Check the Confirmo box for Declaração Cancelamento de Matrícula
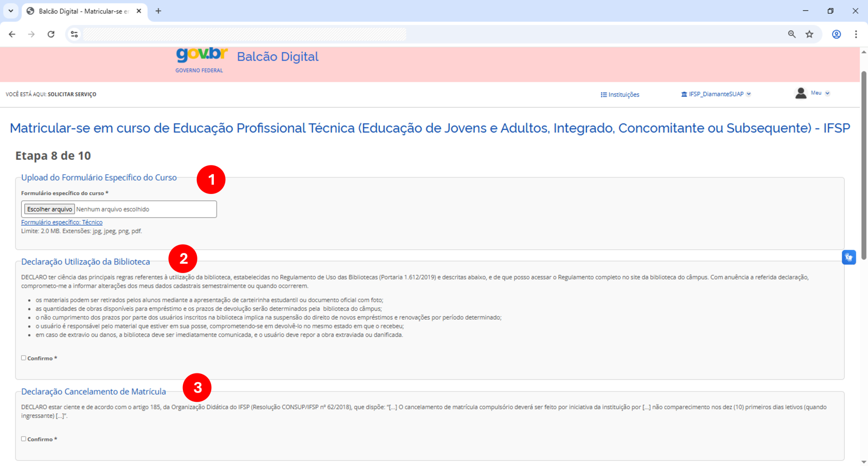 coord(23,439)
